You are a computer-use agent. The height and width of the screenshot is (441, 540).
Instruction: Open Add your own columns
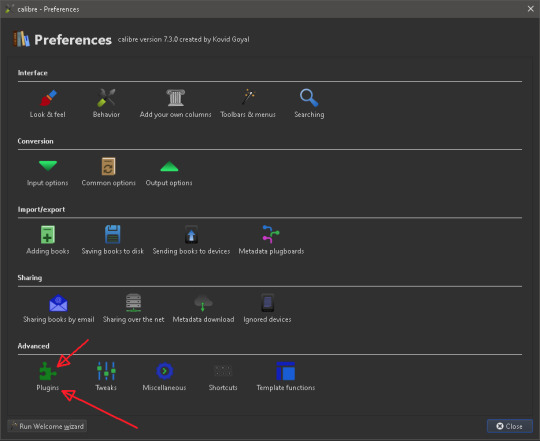[176, 104]
